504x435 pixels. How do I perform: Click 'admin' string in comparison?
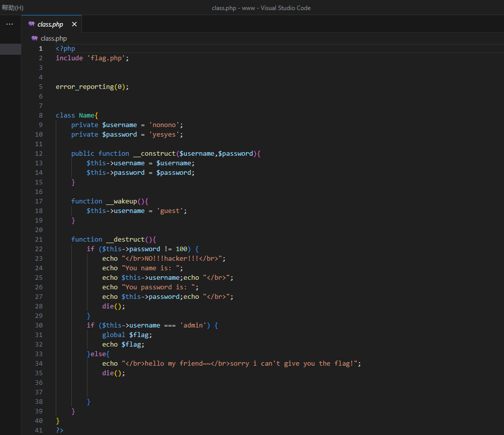click(x=193, y=325)
